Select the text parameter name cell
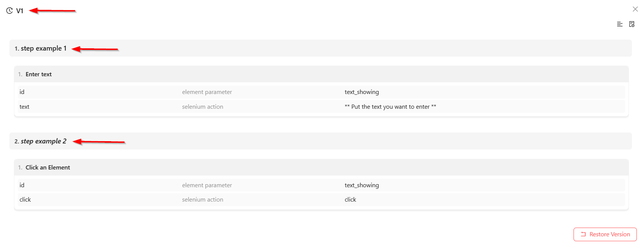Image resolution: width=644 pixels, height=248 pixels. pos(24,107)
